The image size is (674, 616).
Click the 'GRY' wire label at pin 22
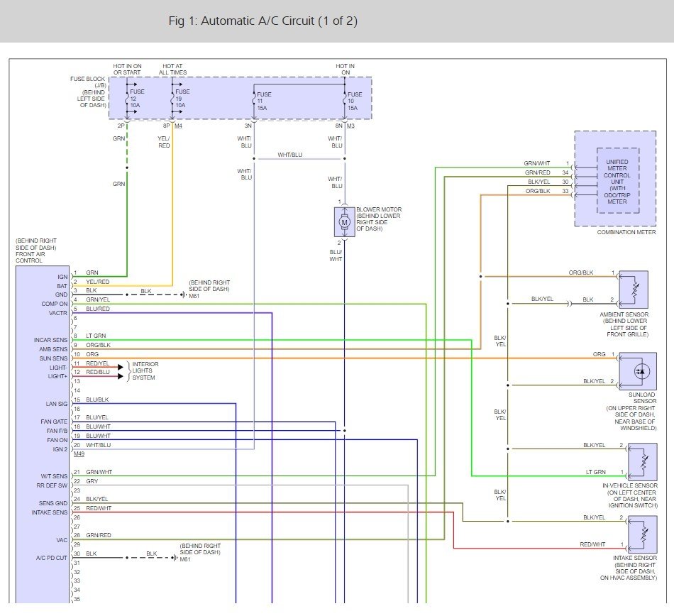coord(92,481)
